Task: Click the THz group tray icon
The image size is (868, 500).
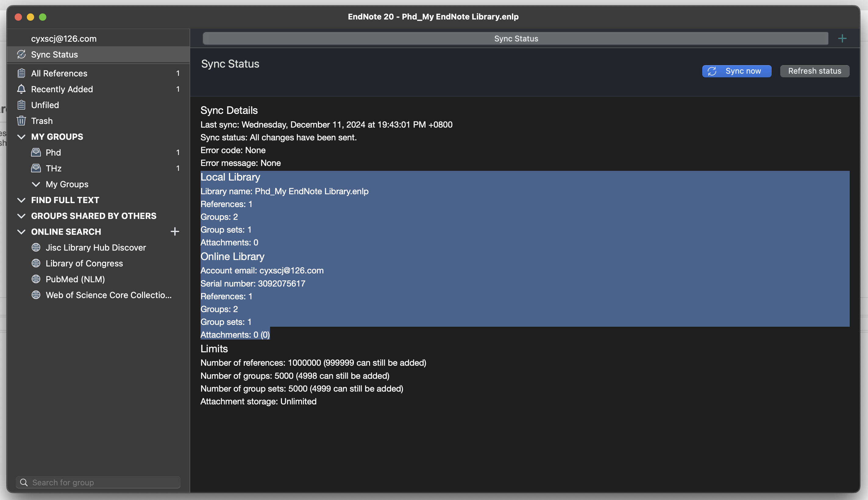Action: pyautogui.click(x=36, y=168)
